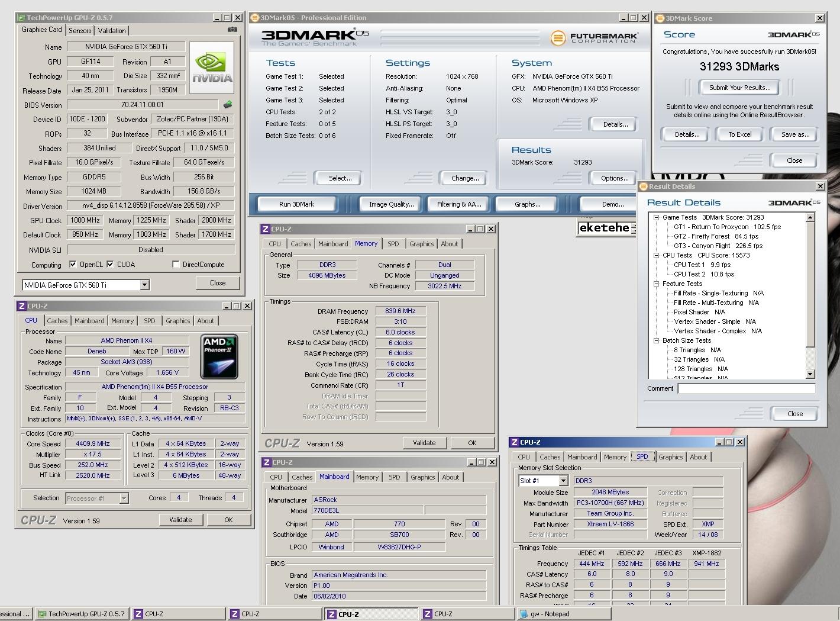Click the To Excel button
840x621 pixels.
pyautogui.click(x=739, y=134)
